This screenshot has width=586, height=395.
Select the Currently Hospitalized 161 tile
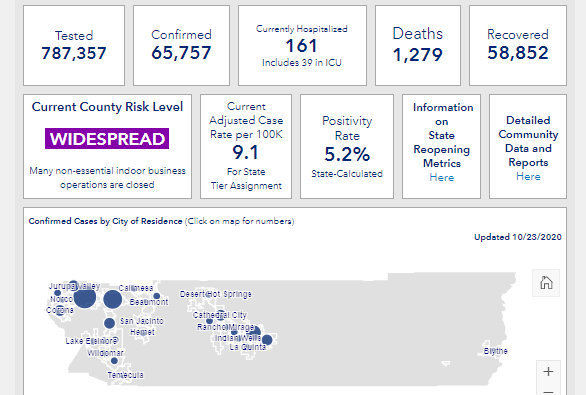coord(302,46)
